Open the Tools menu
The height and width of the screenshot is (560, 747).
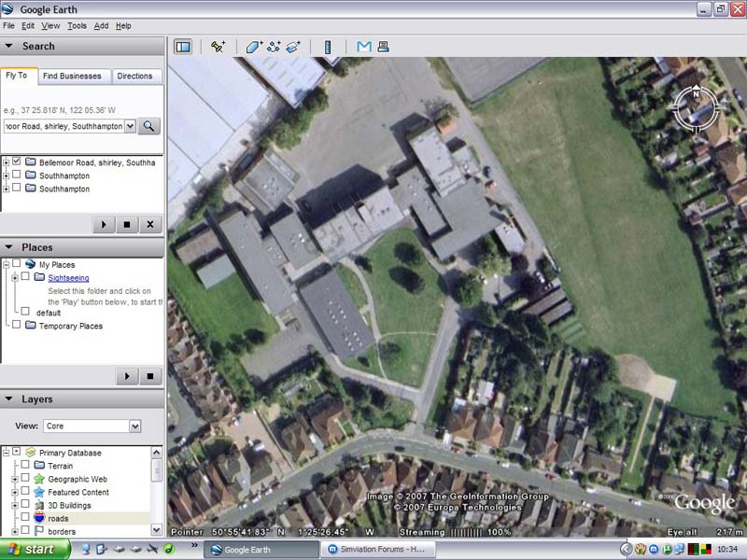pyautogui.click(x=77, y=26)
